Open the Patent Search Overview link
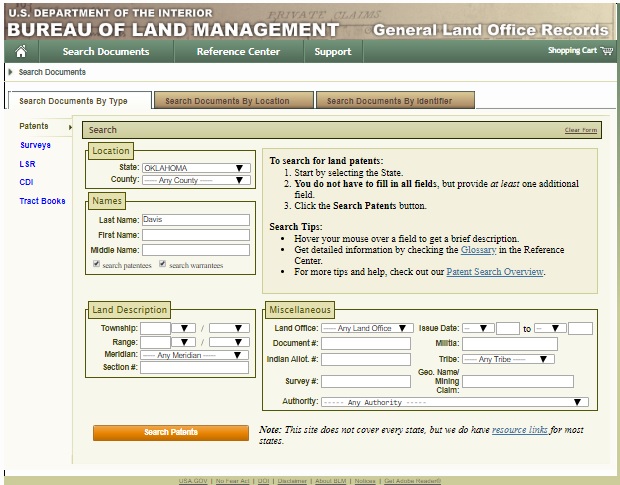This screenshot has width=620, height=485. click(x=495, y=272)
